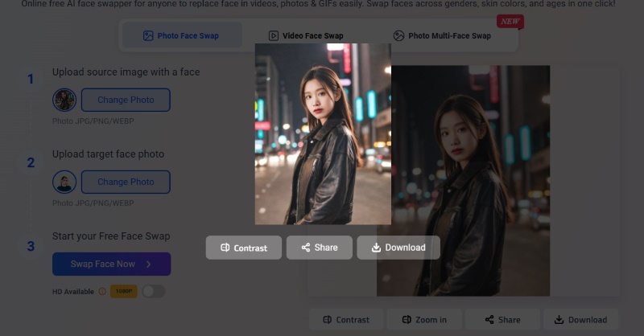Click the bottom Contrast icon below result
The width and height of the screenshot is (644, 336).
click(x=328, y=320)
